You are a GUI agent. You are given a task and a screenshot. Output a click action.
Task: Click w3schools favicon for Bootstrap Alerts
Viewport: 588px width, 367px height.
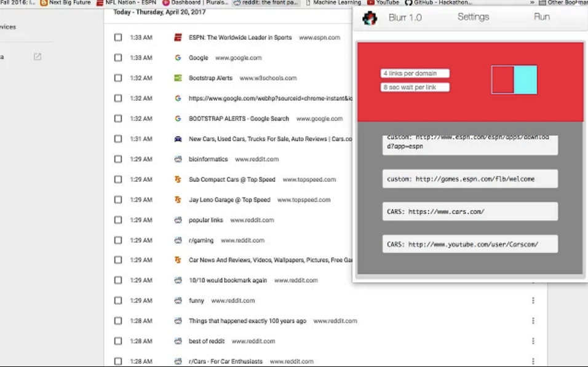(178, 78)
